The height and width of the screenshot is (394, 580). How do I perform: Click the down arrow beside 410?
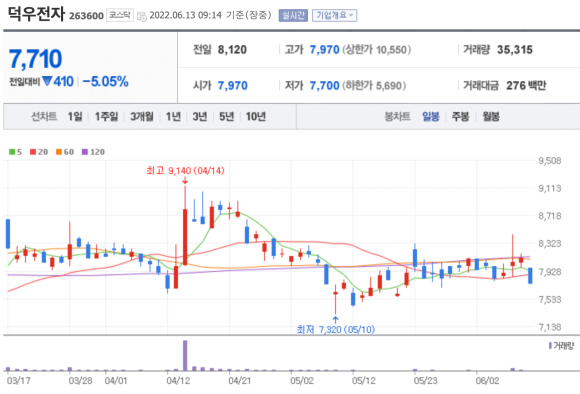pyautogui.click(x=47, y=81)
